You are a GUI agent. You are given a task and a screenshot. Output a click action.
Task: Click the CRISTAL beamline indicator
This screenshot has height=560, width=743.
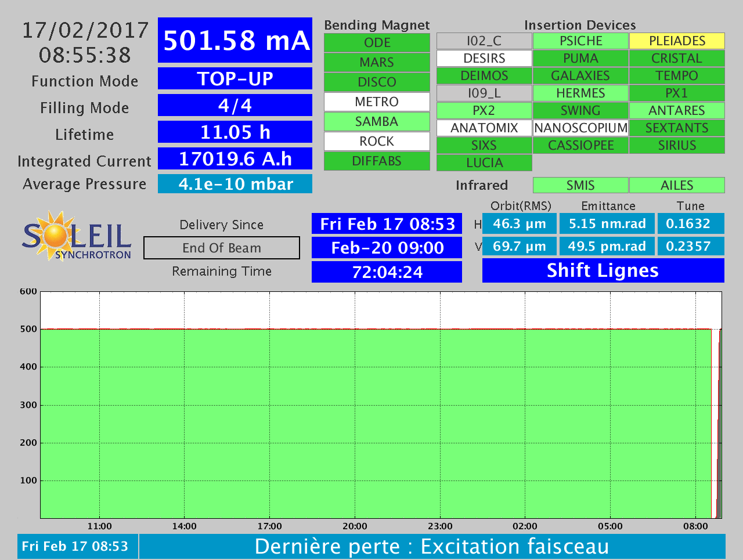677,59
